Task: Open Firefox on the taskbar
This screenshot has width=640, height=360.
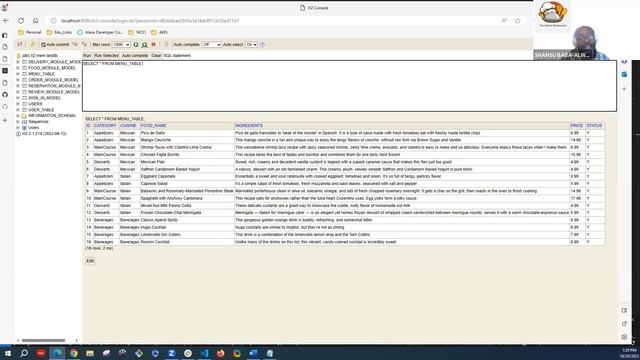Action: [220, 353]
